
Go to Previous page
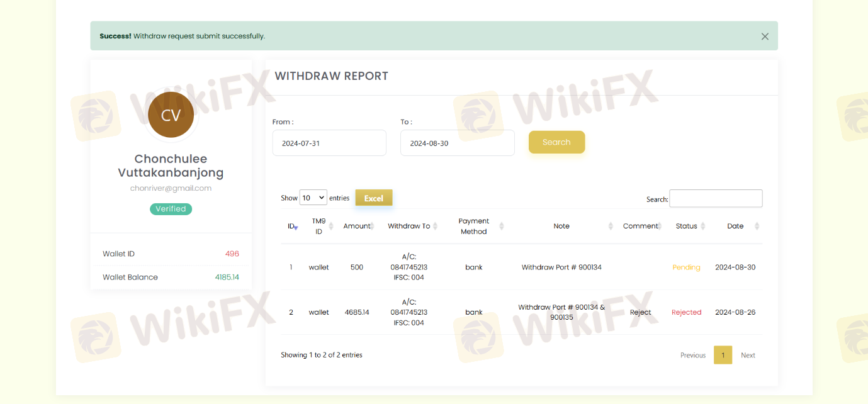click(x=692, y=356)
